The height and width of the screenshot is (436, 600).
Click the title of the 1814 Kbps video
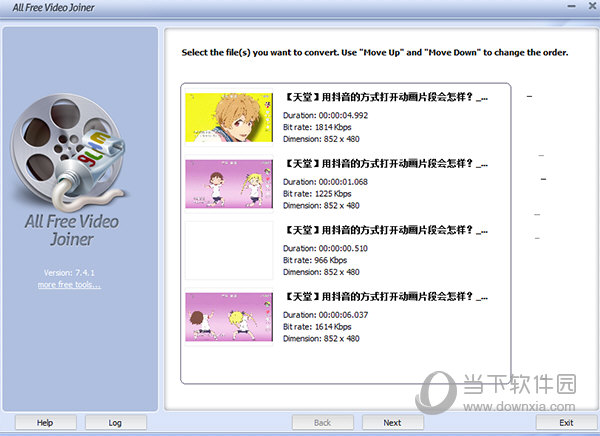pos(386,97)
